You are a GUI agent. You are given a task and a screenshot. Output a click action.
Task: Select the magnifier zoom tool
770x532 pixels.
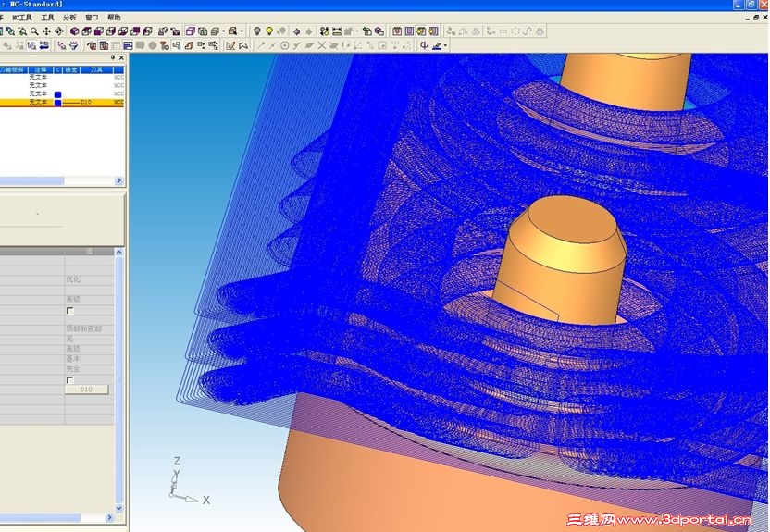coord(34,31)
